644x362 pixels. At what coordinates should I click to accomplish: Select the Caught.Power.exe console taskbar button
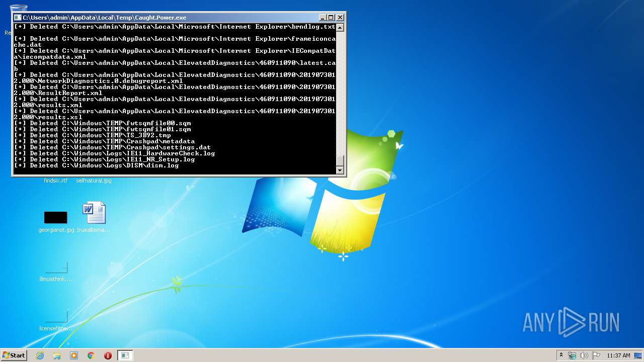[x=125, y=355]
